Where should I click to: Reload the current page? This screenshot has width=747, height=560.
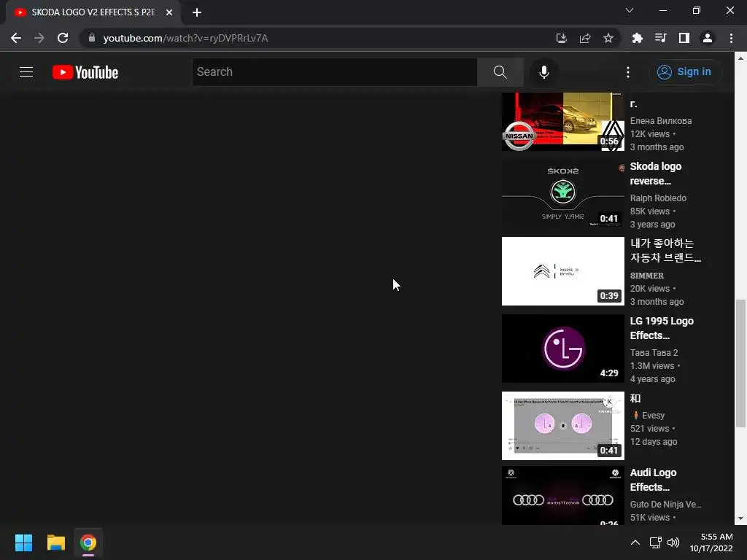(63, 38)
